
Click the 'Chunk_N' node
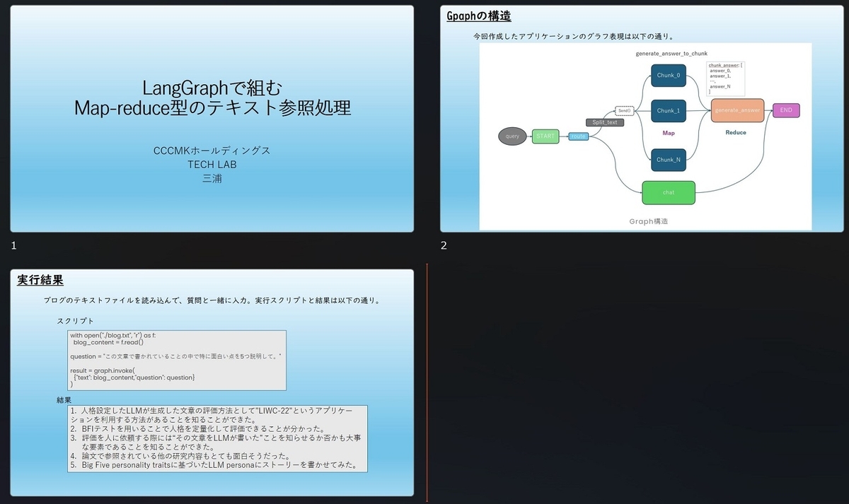pos(669,160)
